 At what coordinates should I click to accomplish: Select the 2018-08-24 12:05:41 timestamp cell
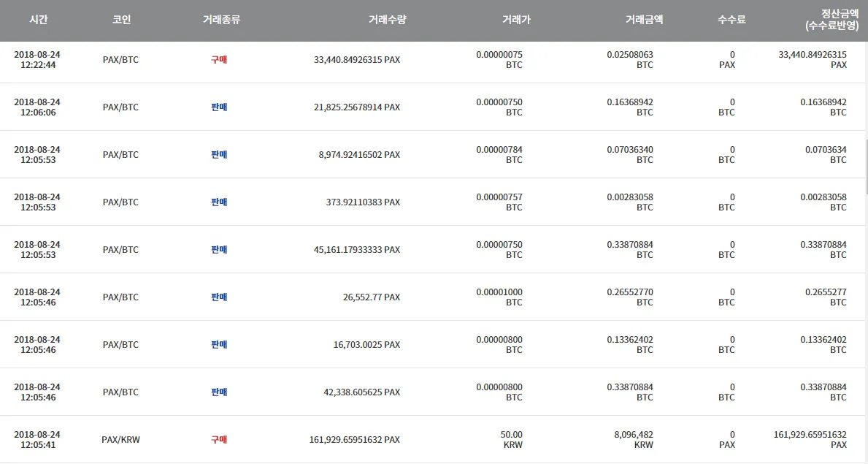(37, 440)
